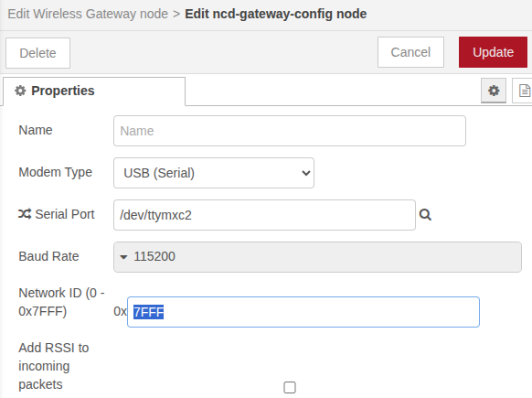Image resolution: width=532 pixels, height=398 pixels.
Task: Click the serial port search magnifier icon
Action: pos(425,215)
